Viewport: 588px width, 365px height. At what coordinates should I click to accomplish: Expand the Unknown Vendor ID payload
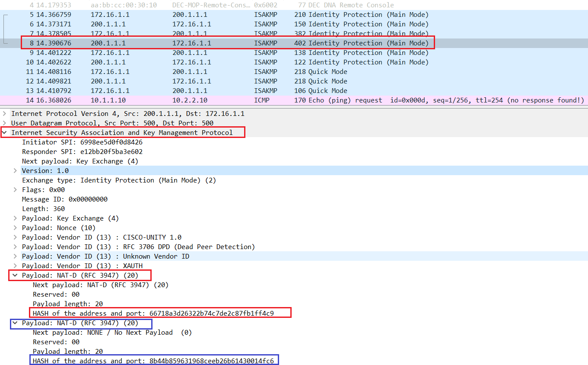coord(15,256)
